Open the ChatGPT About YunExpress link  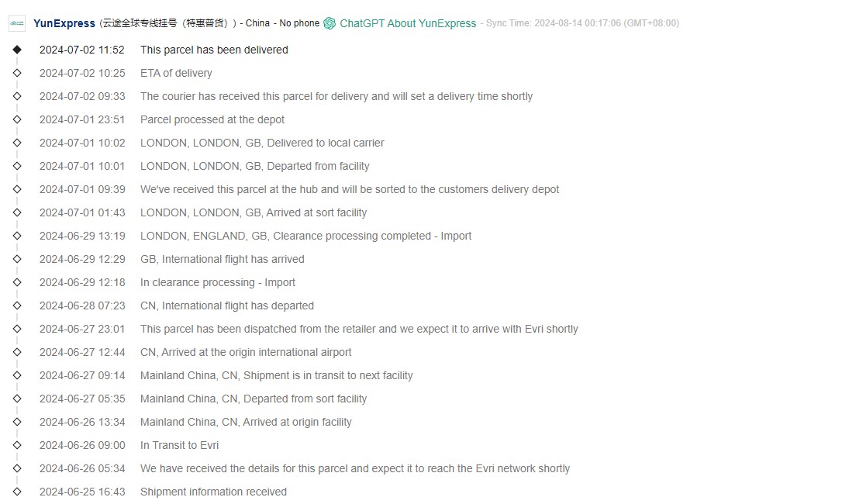408,23
